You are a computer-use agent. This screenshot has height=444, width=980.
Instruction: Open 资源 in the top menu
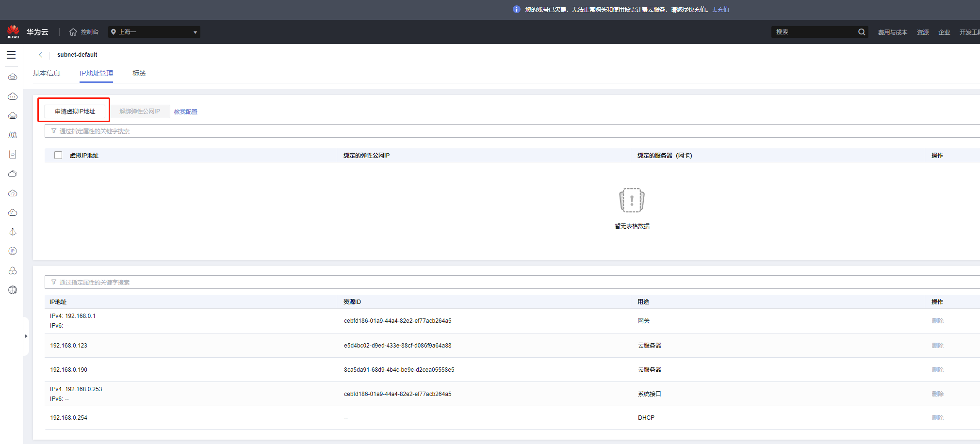(923, 32)
